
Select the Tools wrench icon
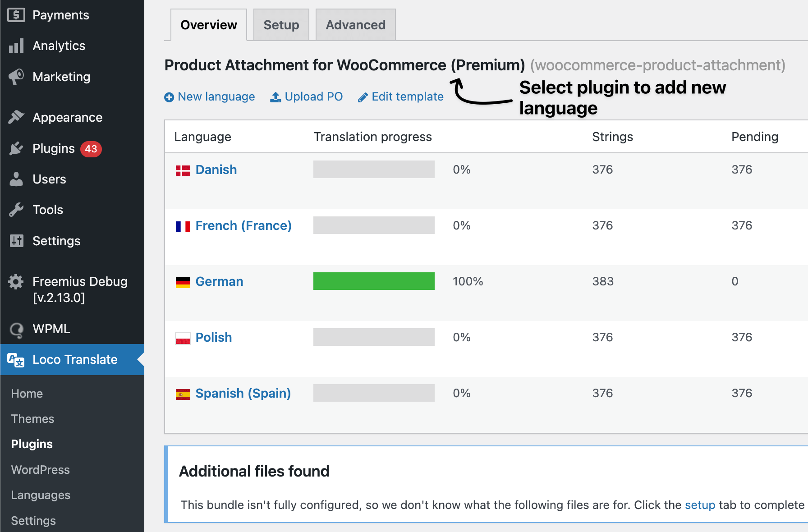point(16,209)
